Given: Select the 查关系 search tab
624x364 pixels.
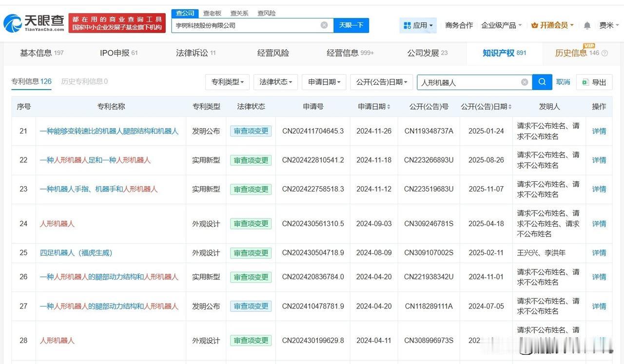Looking at the screenshot, I should (239, 13).
